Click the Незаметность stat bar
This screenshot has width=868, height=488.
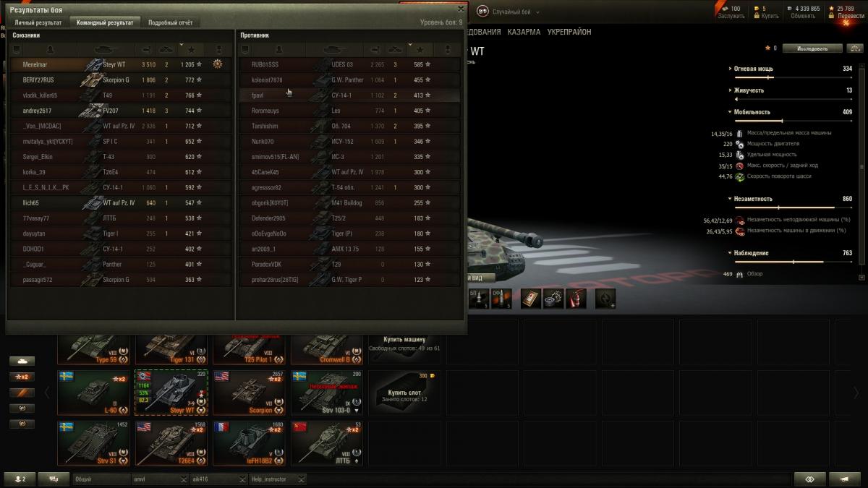[x=793, y=207]
